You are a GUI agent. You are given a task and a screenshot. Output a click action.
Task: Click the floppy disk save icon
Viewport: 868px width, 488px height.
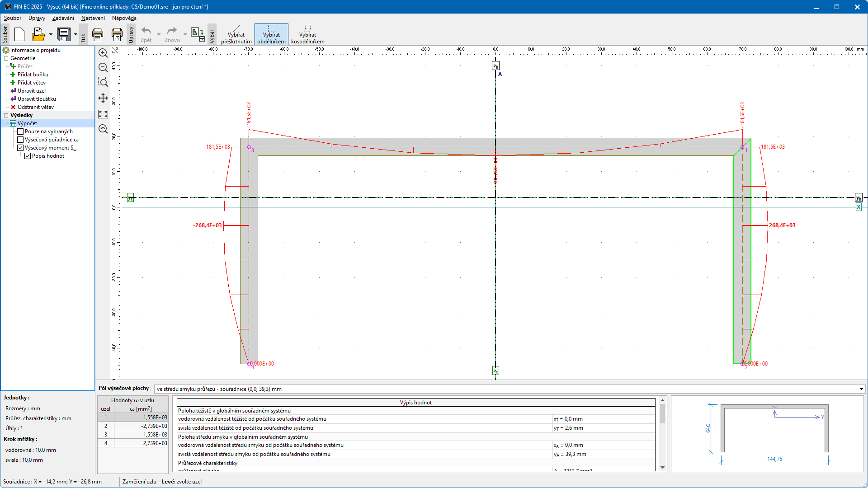pyautogui.click(x=64, y=34)
